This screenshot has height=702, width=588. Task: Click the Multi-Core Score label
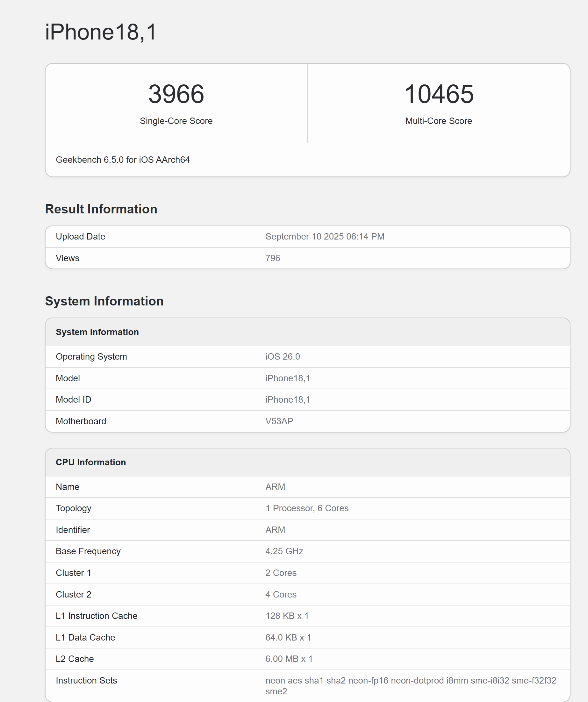(x=439, y=121)
